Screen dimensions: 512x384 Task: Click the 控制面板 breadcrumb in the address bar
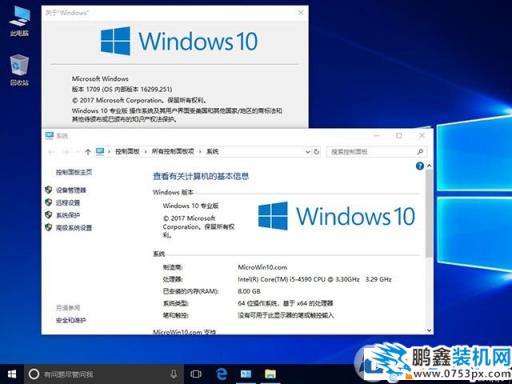point(127,151)
